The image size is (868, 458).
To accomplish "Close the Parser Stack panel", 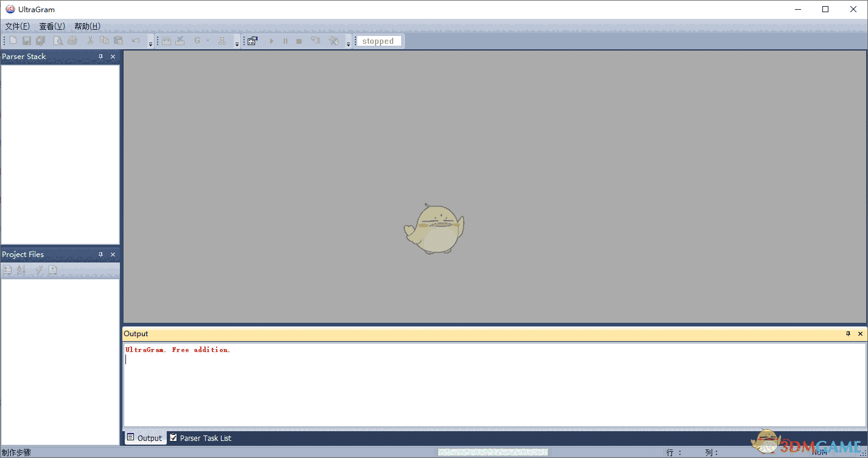I will click(x=113, y=57).
